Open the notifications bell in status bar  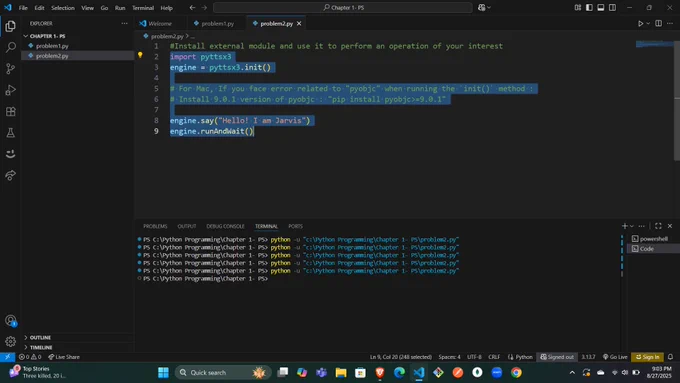[x=670, y=357]
